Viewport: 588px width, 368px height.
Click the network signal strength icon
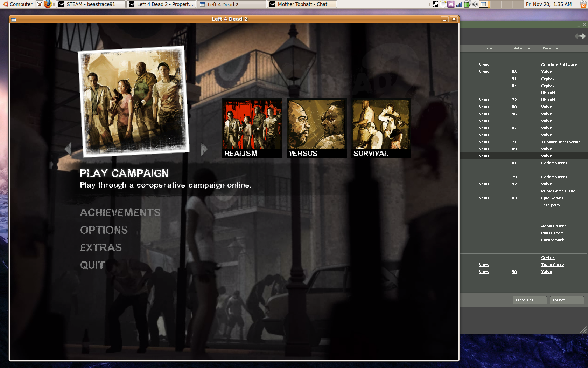point(460,4)
